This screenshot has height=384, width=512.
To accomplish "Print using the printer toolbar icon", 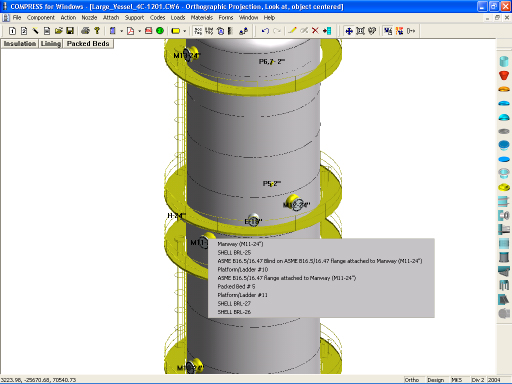I will (x=85, y=31).
